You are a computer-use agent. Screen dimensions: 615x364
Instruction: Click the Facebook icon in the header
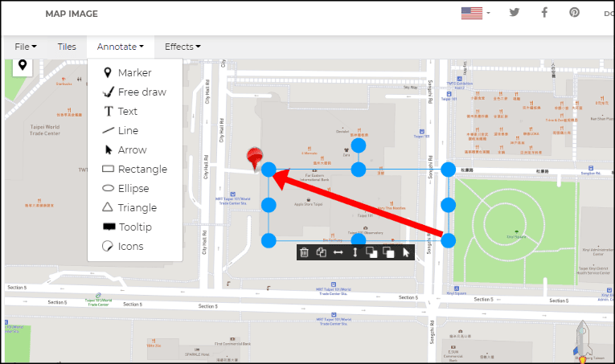point(544,13)
